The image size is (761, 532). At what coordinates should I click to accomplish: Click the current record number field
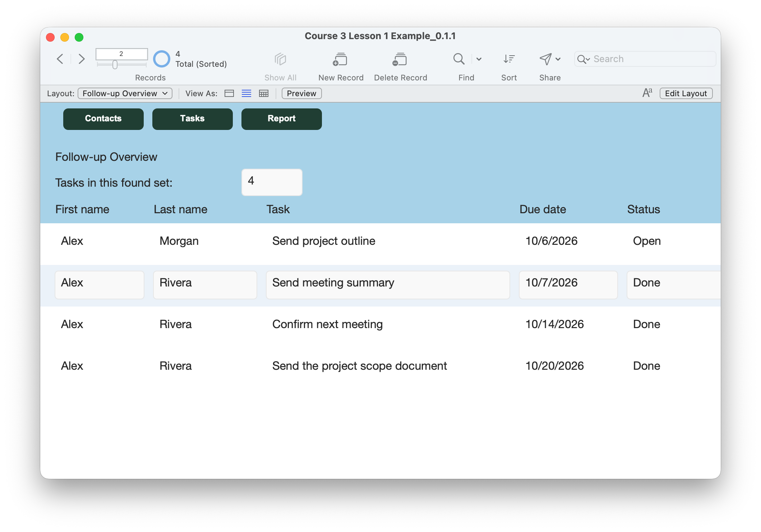[x=121, y=54]
